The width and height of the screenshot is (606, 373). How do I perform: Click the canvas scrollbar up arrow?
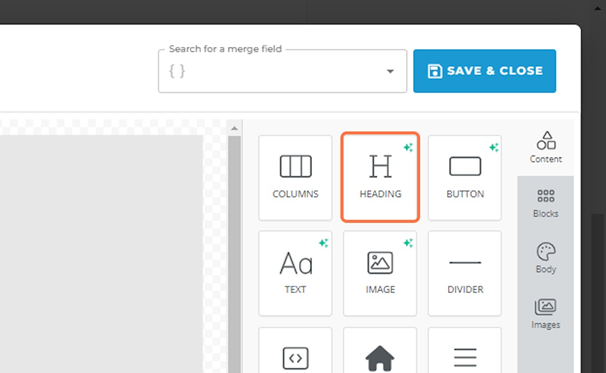coord(234,128)
